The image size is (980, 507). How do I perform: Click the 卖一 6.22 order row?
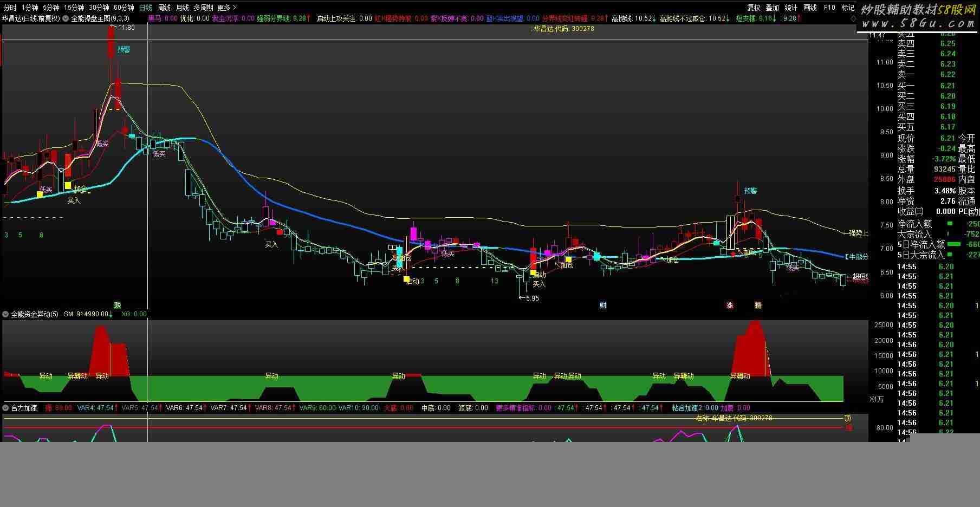tap(926, 75)
